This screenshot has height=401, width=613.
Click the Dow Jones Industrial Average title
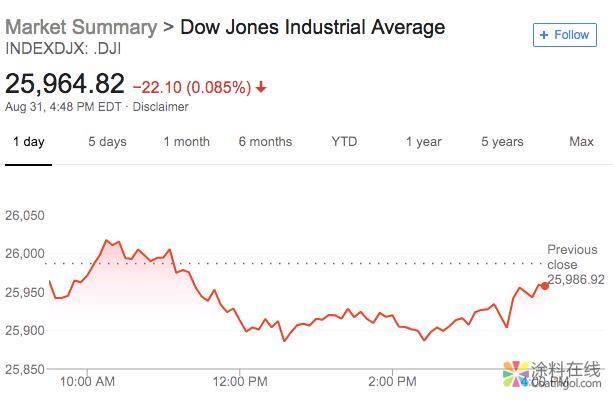pos(312,27)
